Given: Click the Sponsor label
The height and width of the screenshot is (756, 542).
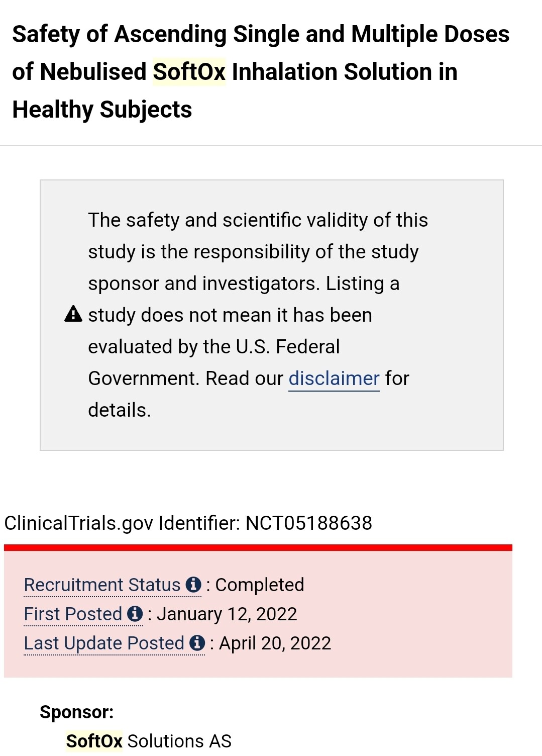Looking at the screenshot, I should [x=77, y=712].
